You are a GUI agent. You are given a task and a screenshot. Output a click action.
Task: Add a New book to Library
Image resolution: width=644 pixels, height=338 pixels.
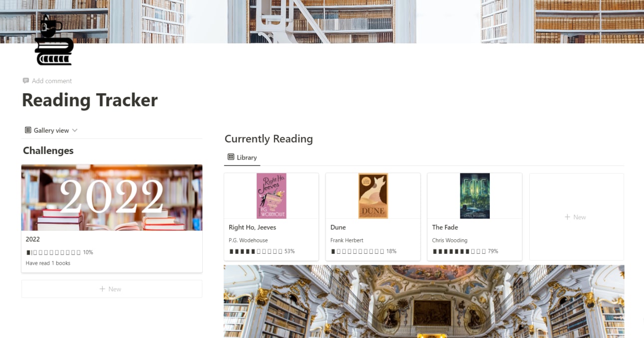577,217
